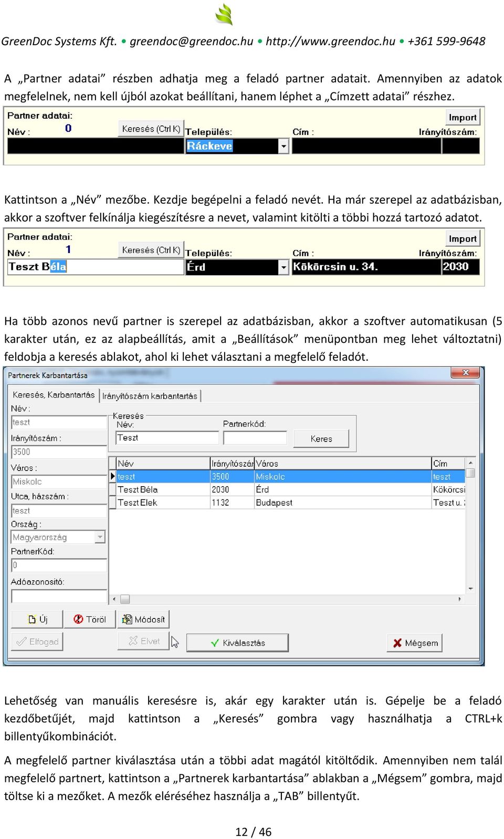Click Import in the panel showing Ráckeve
Viewport: 504px width, 839px height.
(463, 118)
